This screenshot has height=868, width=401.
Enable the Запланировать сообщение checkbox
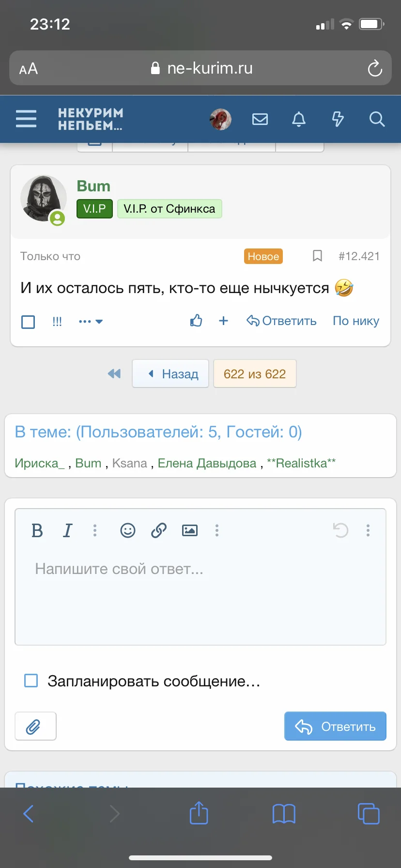(x=31, y=680)
